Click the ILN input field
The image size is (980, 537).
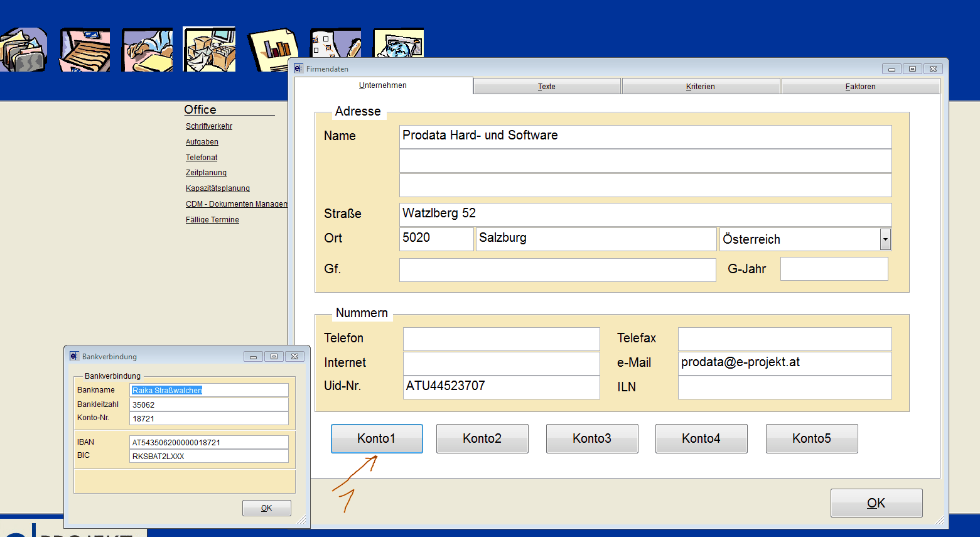[785, 388]
